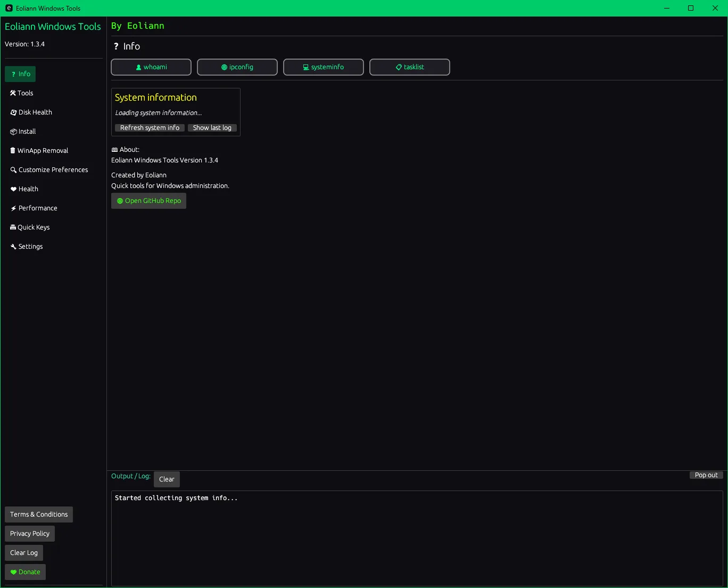Open Customize Preferences in sidebar

tap(49, 170)
